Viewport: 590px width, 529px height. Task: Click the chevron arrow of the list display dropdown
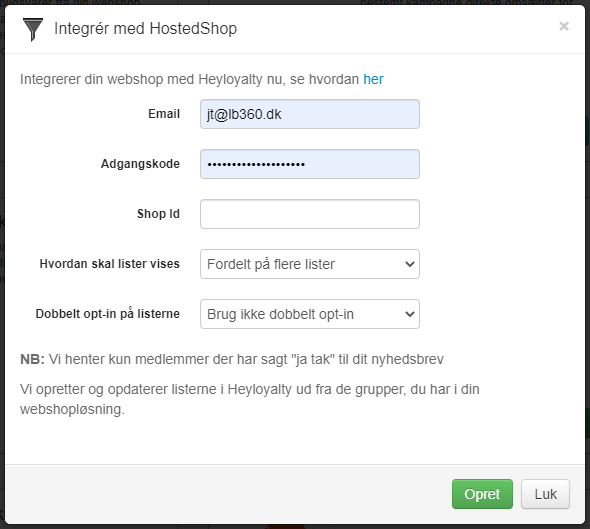410,264
